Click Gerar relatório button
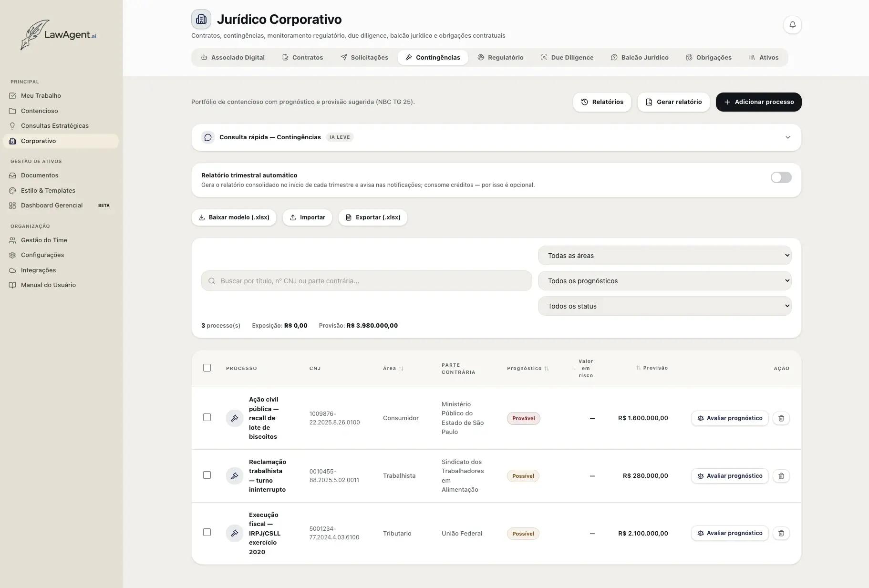Viewport: 869px width, 588px height. (x=673, y=102)
